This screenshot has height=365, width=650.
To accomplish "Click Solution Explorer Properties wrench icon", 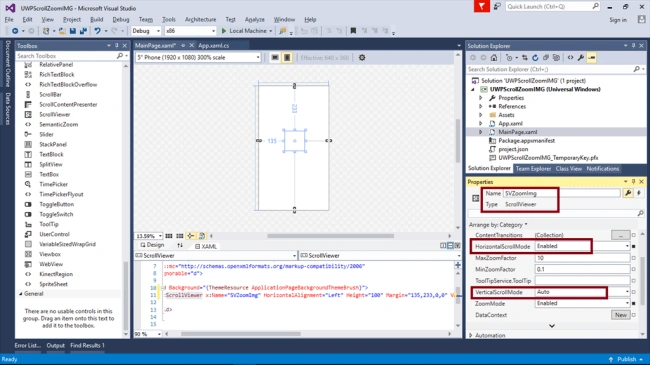I will pyautogui.click(x=581, y=58).
